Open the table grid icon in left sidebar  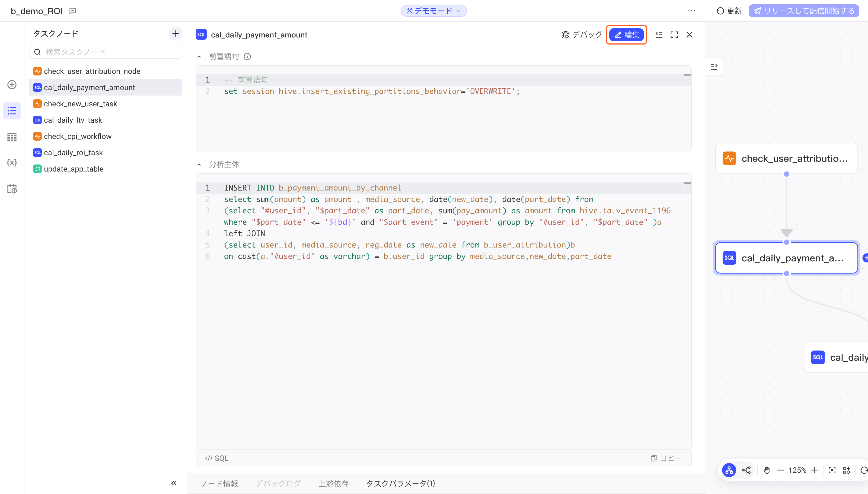(12, 137)
